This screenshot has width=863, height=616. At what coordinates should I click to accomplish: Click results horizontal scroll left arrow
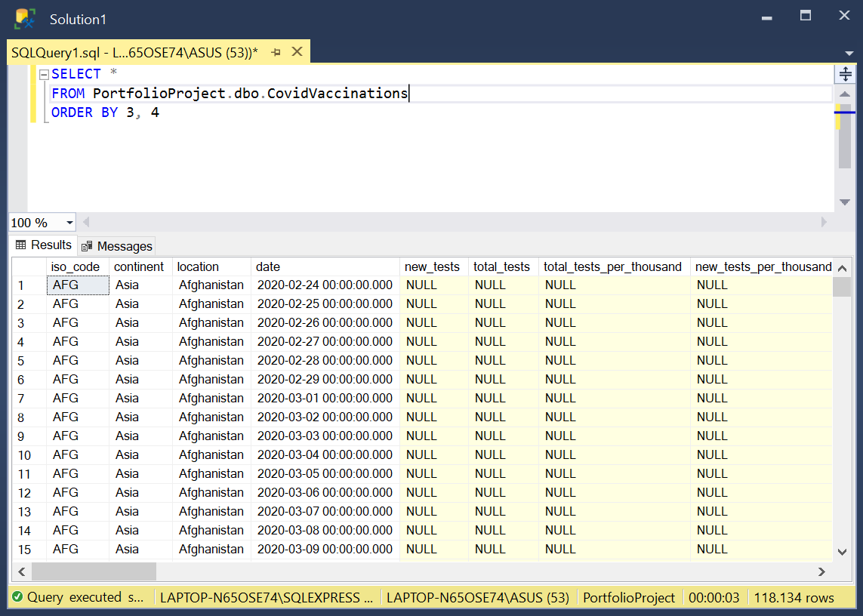[21, 572]
